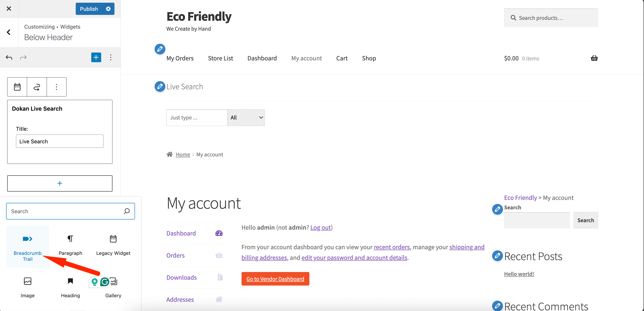Image resolution: width=644 pixels, height=311 pixels.
Task: Click the back chevron in Below Header panel
Action: [9, 32]
